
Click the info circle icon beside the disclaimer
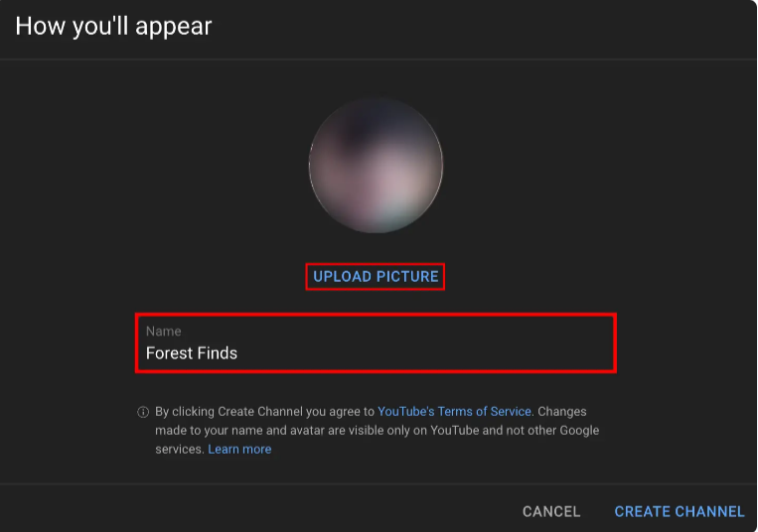tap(143, 412)
